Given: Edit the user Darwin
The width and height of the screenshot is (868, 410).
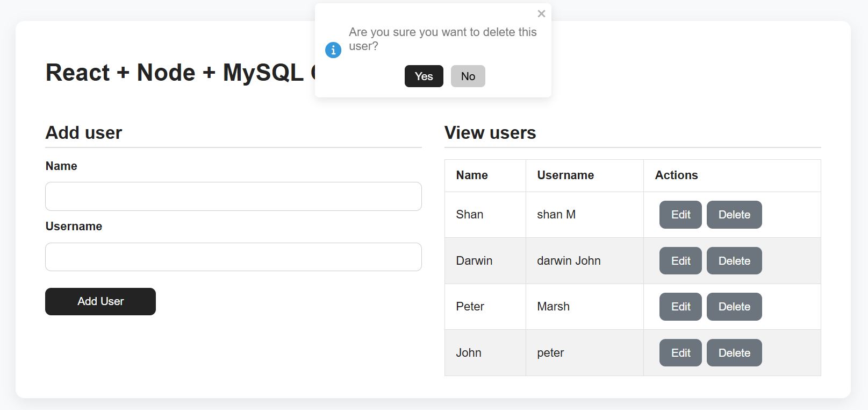Looking at the screenshot, I should coord(680,261).
